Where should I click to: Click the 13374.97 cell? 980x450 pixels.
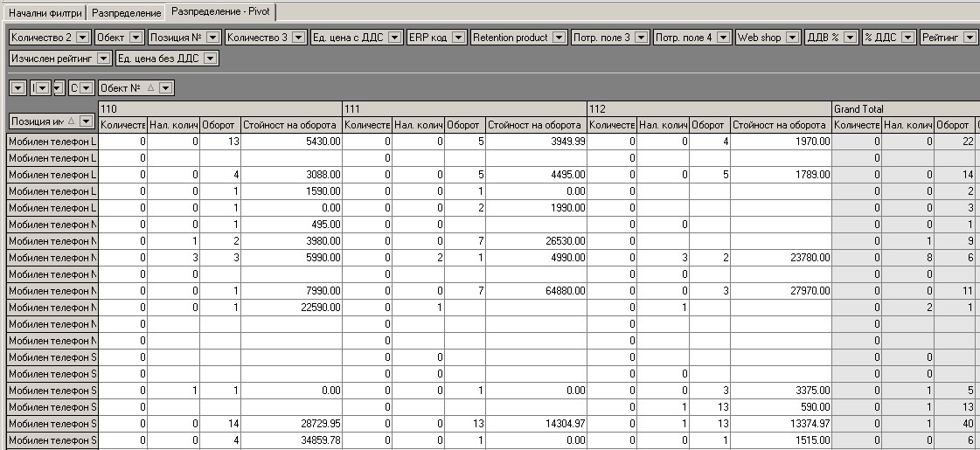(781, 424)
